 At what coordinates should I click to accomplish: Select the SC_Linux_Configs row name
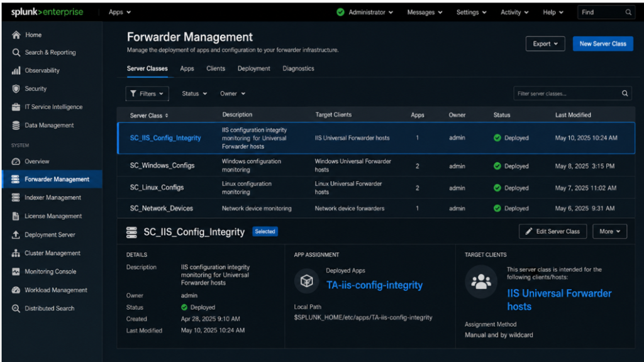(157, 187)
